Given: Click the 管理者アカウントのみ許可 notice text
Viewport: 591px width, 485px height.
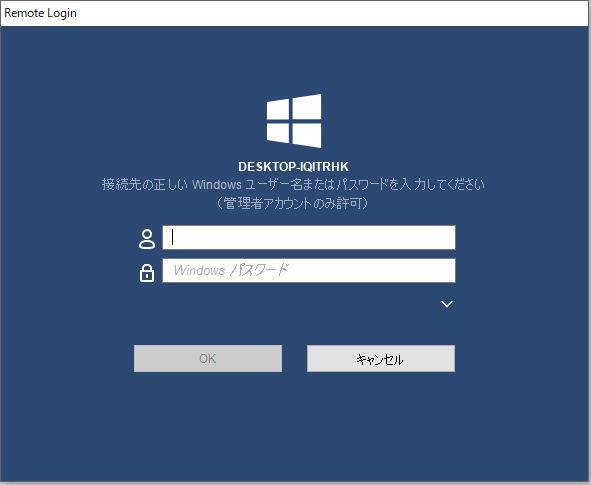Looking at the screenshot, I should [x=292, y=203].
